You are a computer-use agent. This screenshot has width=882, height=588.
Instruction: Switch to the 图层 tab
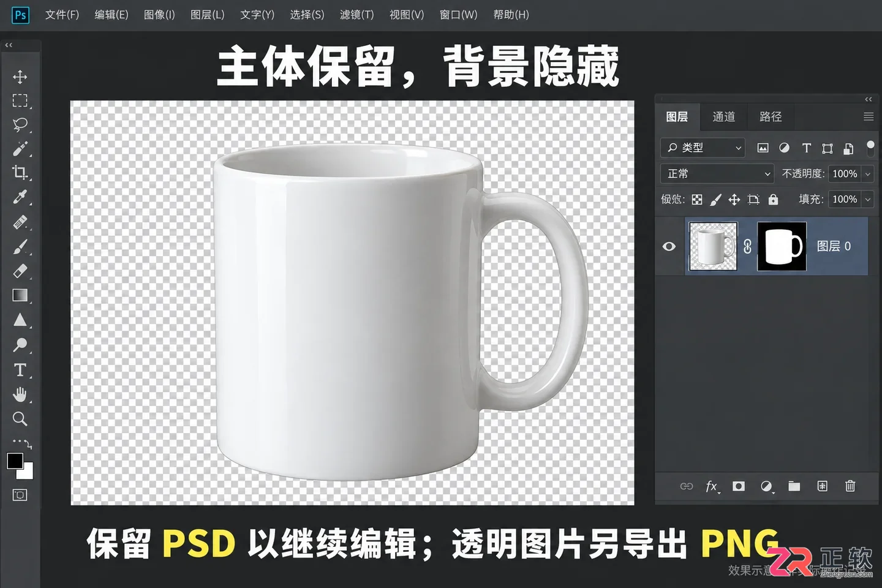click(677, 116)
